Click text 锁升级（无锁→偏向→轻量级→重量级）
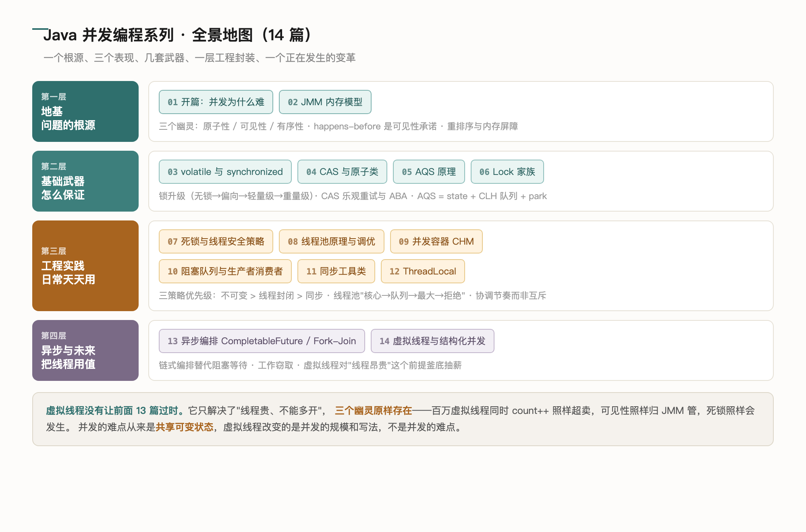 click(236, 196)
